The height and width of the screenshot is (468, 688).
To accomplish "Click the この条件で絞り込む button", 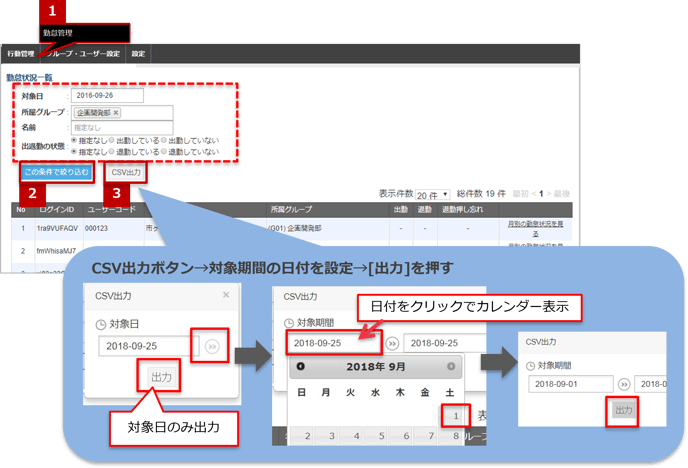I will tap(57, 172).
